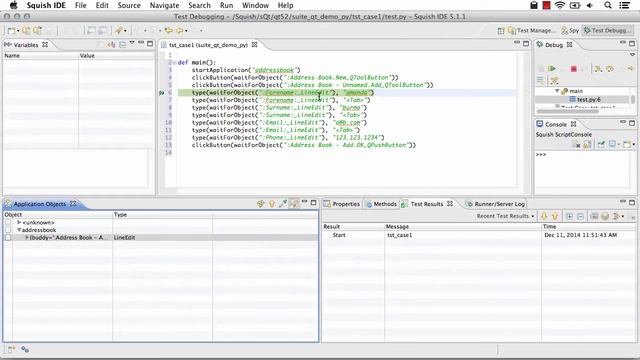Tick the checkbox for the unknown object row

pyautogui.click(x=8, y=222)
